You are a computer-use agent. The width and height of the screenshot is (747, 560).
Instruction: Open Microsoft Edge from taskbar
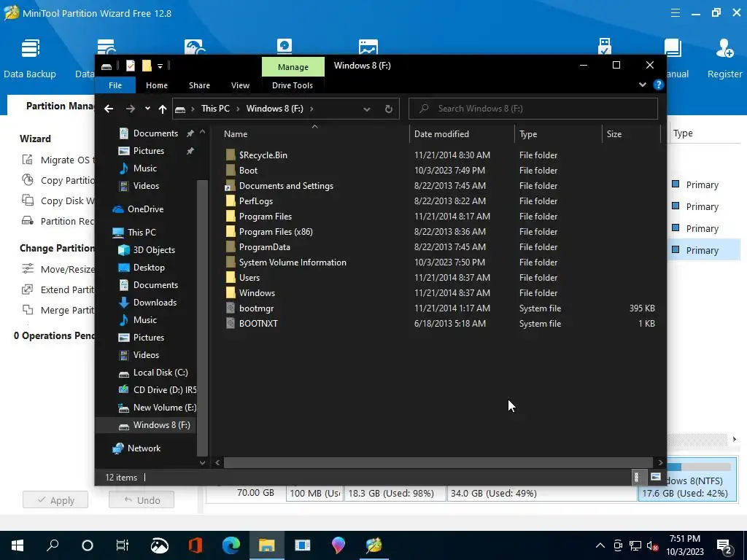point(231,545)
